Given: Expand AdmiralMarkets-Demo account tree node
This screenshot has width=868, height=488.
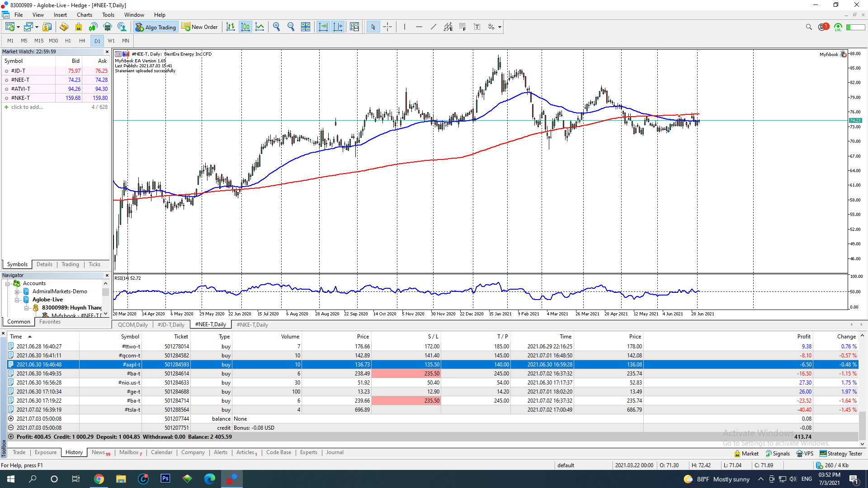Looking at the screenshot, I should click(x=17, y=292).
